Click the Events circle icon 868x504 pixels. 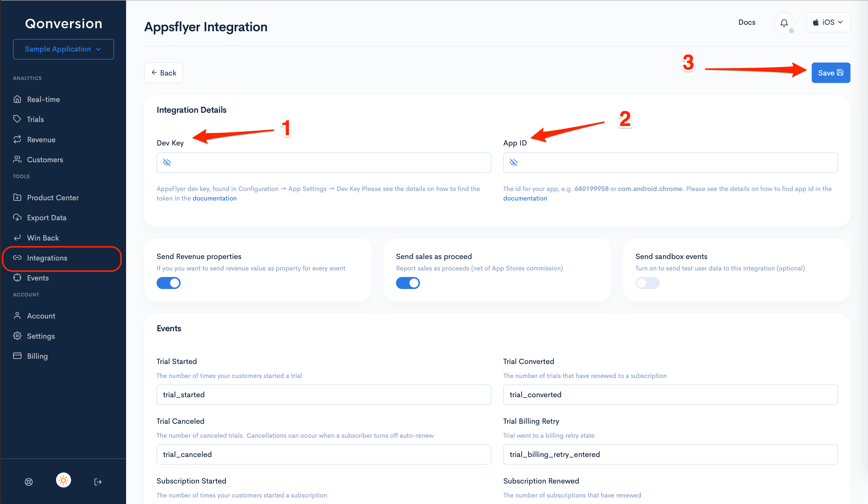click(x=17, y=277)
